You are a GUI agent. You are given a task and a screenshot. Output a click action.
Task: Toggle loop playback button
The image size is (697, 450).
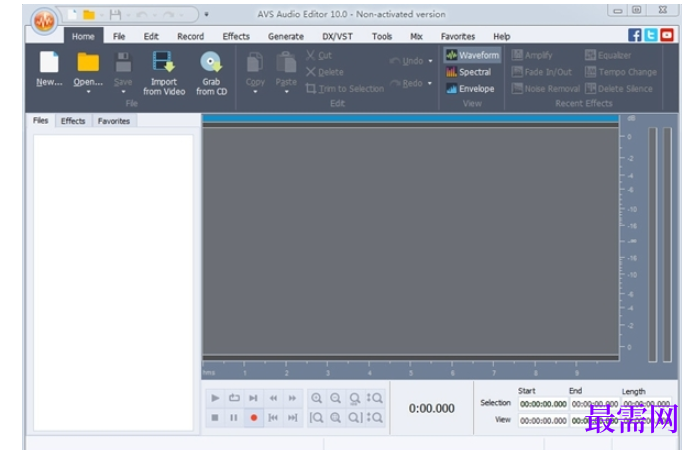pyautogui.click(x=234, y=398)
